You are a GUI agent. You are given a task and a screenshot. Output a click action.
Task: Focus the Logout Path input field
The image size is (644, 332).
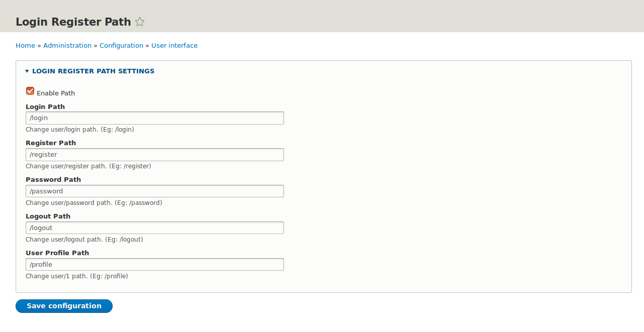pyautogui.click(x=155, y=228)
